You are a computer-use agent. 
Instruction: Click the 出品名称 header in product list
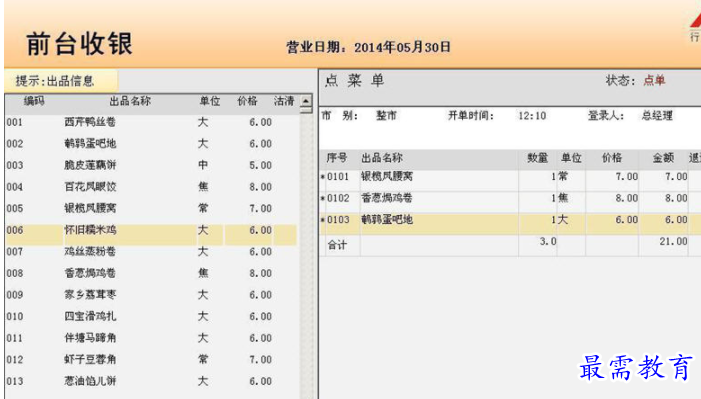[130, 101]
